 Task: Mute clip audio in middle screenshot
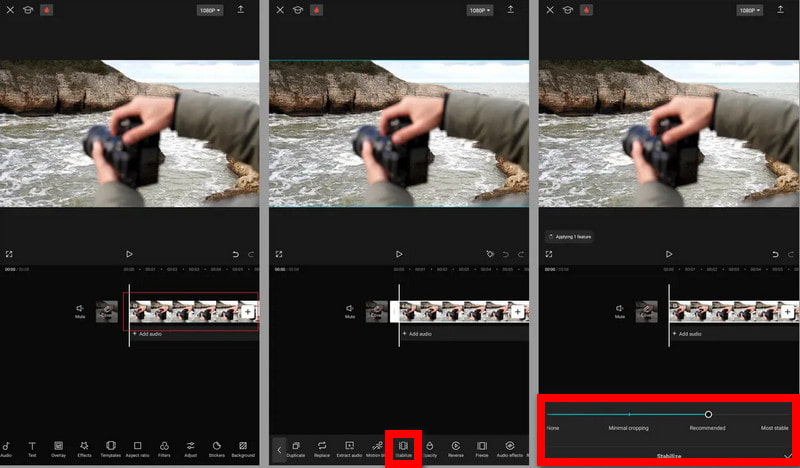point(349,311)
